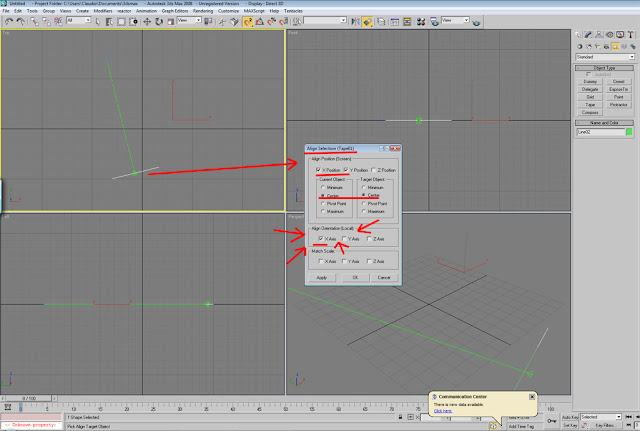This screenshot has height=431, width=640.
Task: Open the Material Editor spheres icon
Action: pyautogui.click(x=421, y=22)
